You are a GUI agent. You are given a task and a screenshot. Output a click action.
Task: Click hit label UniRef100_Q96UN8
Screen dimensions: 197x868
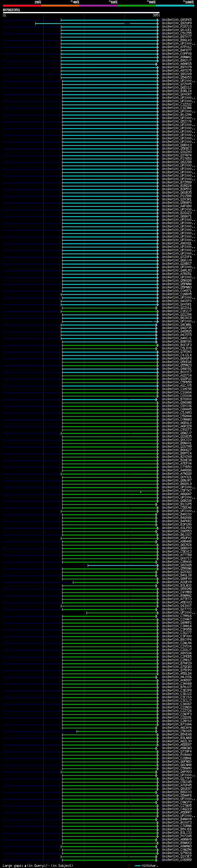(177, 403)
